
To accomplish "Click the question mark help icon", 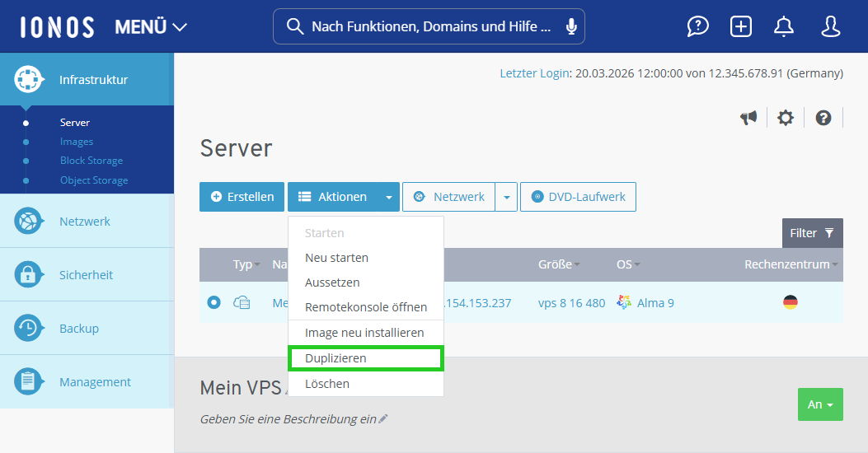I will pos(823,117).
